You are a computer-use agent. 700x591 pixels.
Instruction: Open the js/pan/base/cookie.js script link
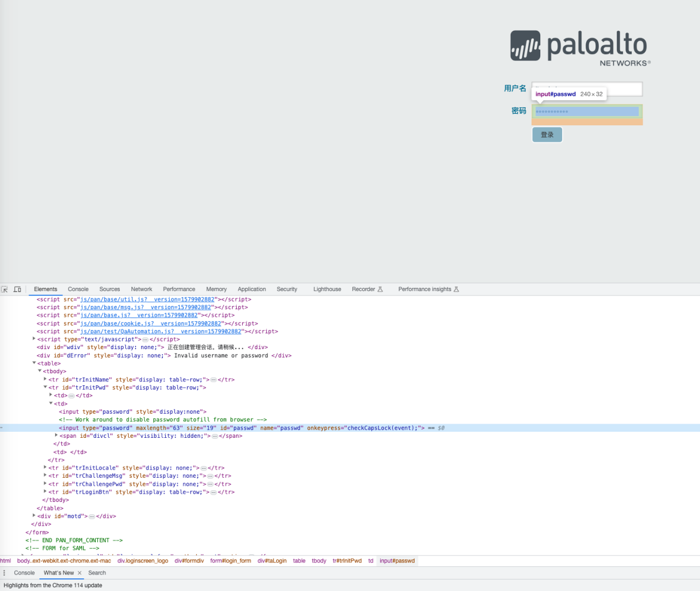click(150, 323)
